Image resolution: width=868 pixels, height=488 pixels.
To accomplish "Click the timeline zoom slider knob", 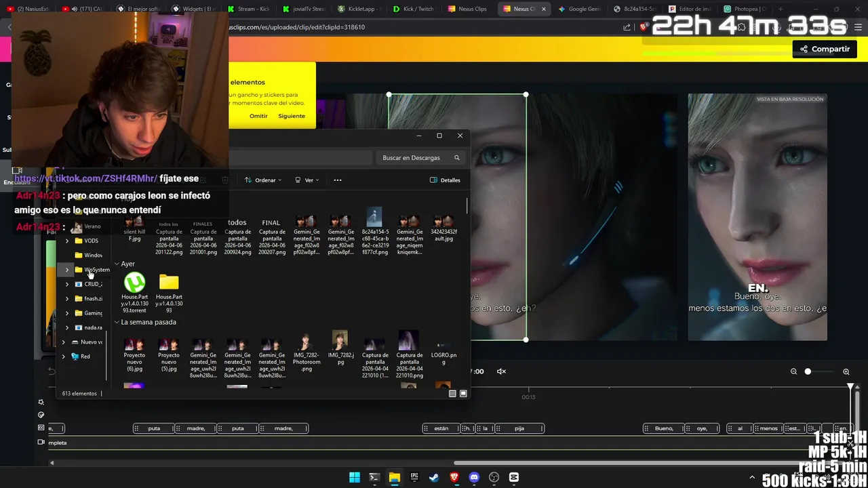I will (x=808, y=371).
